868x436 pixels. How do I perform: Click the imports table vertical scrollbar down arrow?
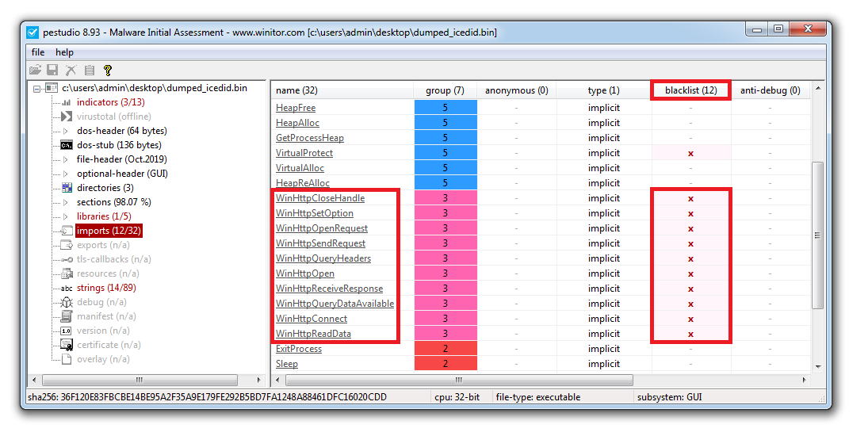point(818,366)
